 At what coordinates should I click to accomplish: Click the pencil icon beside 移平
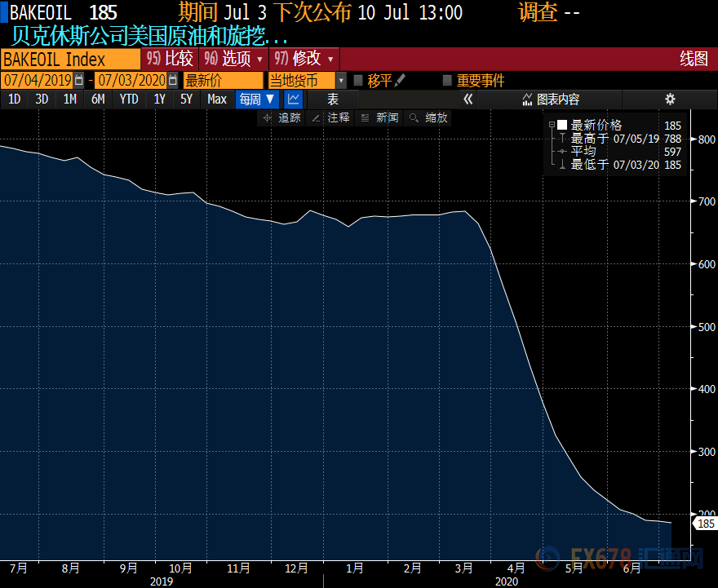click(x=400, y=80)
